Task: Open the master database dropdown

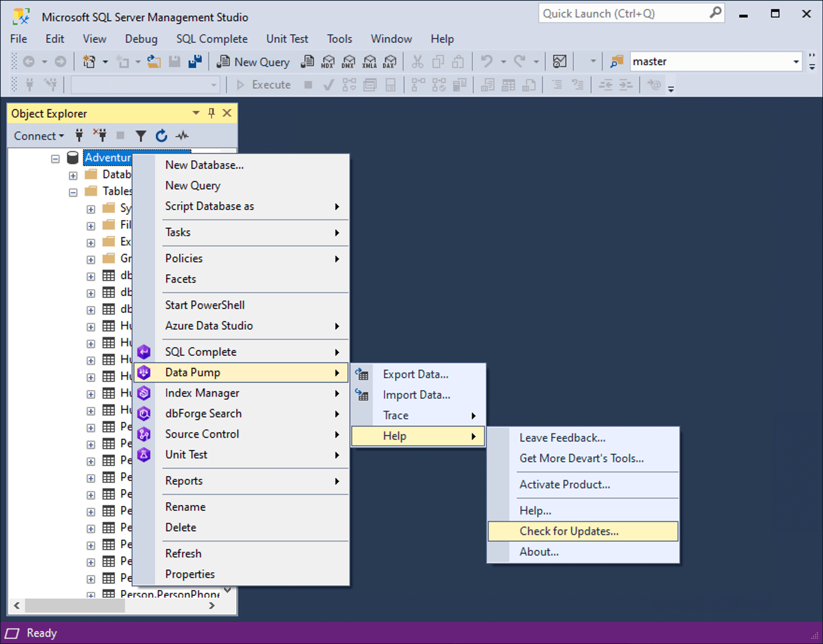Action: pyautogui.click(x=796, y=62)
